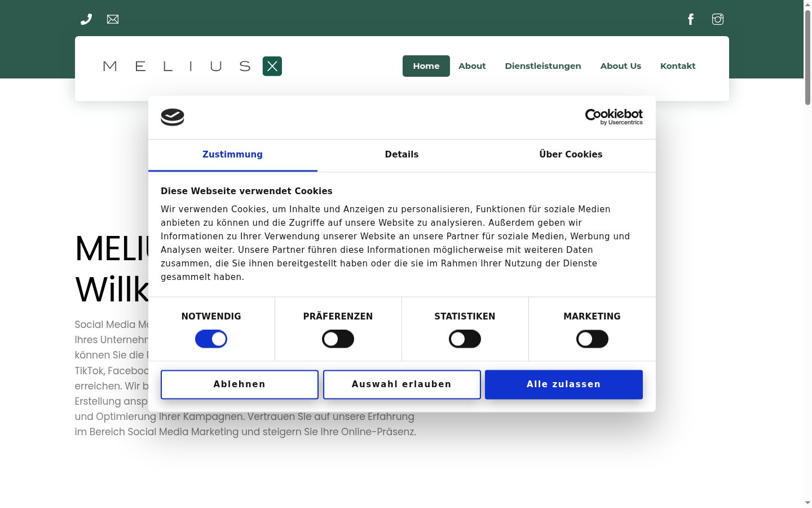Go to Home in navigation

click(426, 66)
